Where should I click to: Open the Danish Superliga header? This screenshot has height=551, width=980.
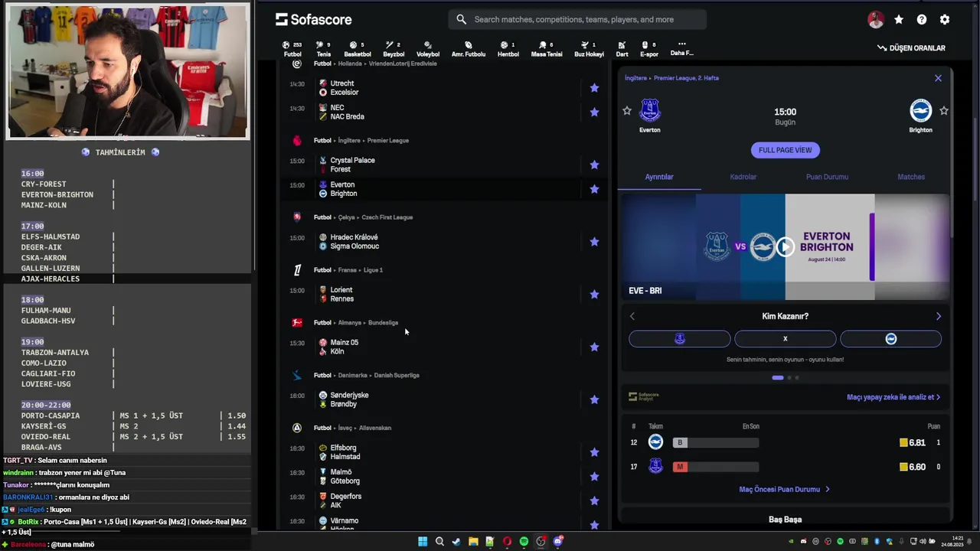tap(367, 376)
